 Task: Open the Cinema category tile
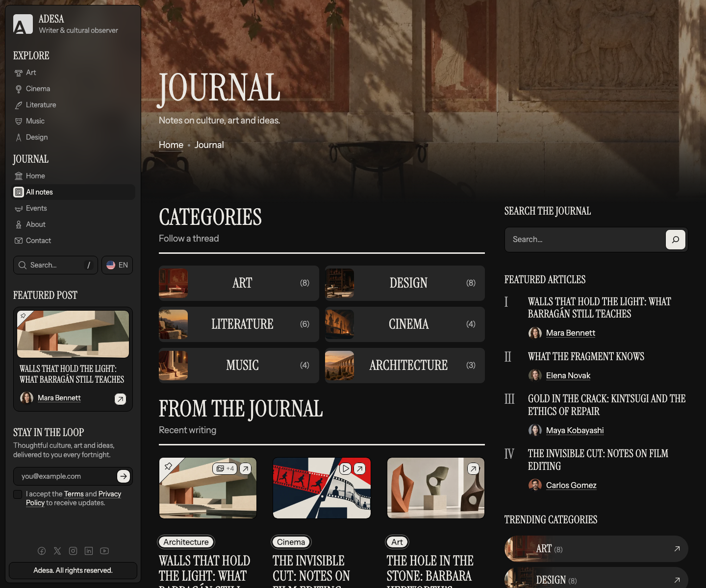pos(405,324)
